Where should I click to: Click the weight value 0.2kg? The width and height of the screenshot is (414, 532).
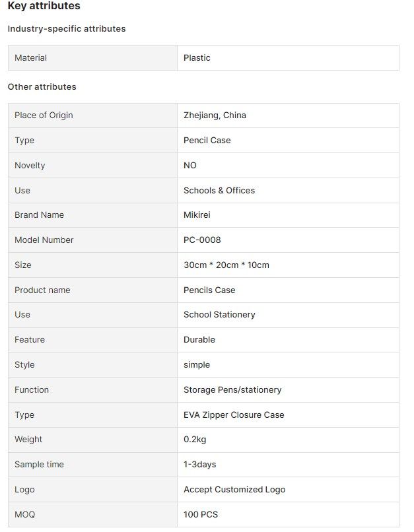click(195, 440)
